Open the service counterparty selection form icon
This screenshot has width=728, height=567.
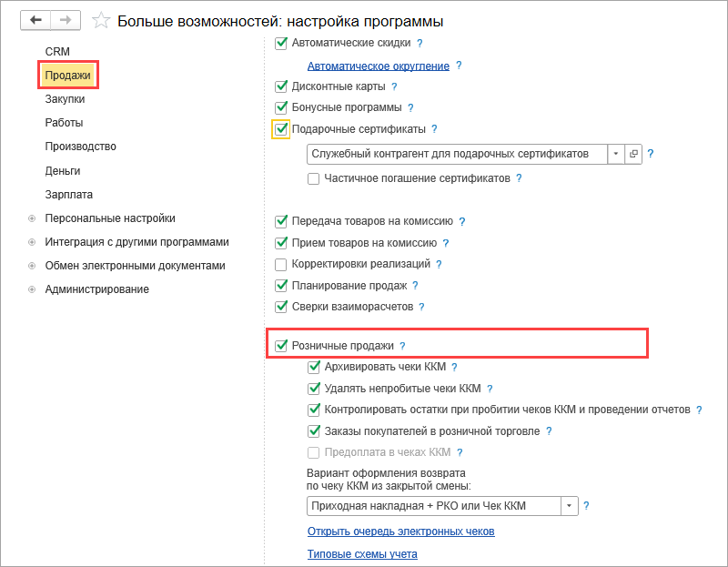click(634, 154)
